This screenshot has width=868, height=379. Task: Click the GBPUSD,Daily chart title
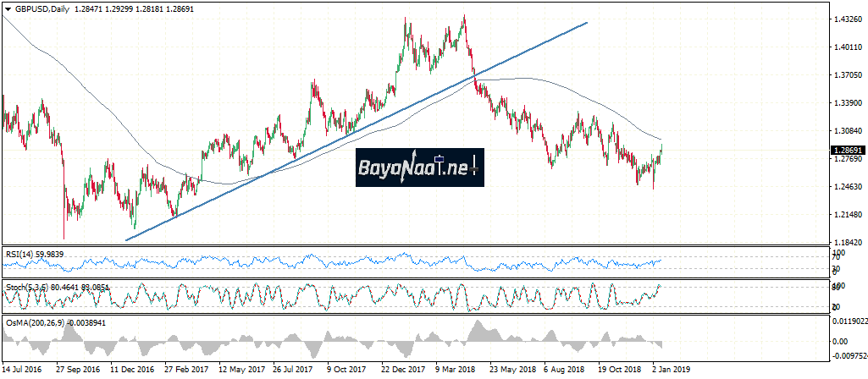click(44, 8)
